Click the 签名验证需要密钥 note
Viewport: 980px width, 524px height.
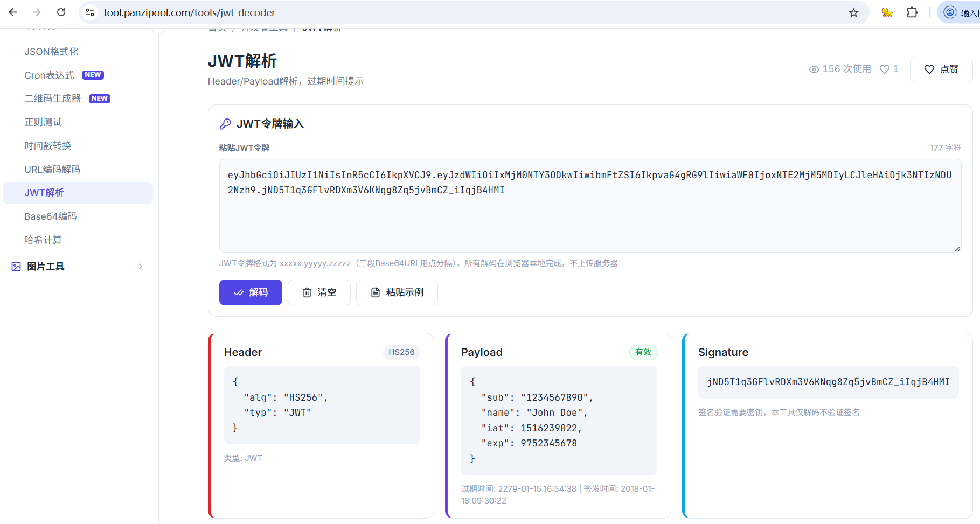[x=779, y=413]
